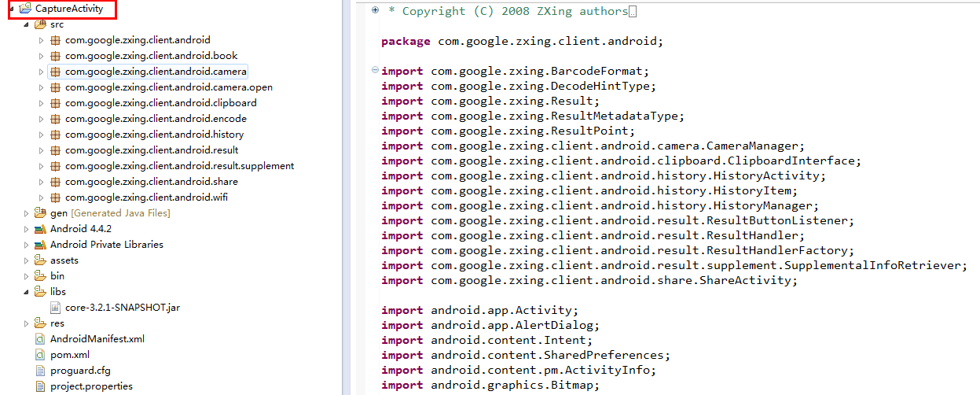Expand the assets folder arrow

[27, 260]
